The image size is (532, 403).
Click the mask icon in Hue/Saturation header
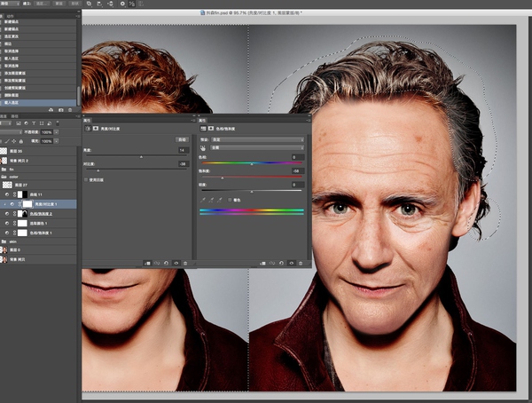211,129
